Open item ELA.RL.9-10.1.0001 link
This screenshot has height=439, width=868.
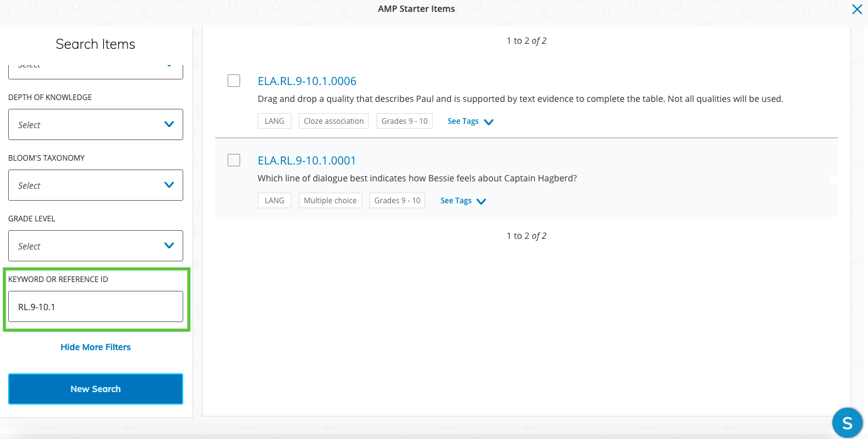pos(306,161)
